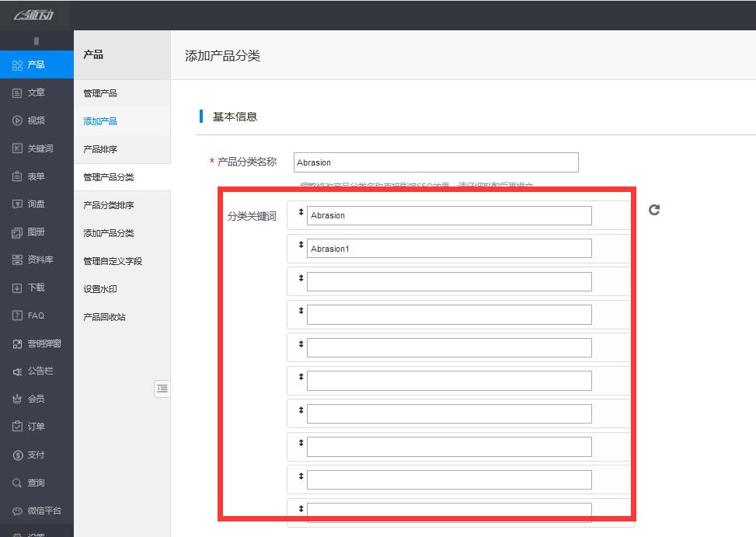Click the 产品分类名称 input field

tap(436, 162)
